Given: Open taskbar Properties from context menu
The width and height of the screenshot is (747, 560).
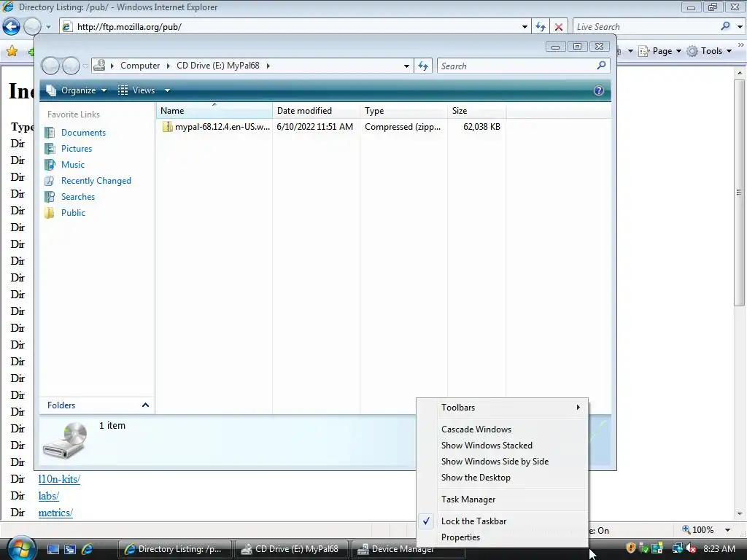Looking at the screenshot, I should (x=503, y=537).
